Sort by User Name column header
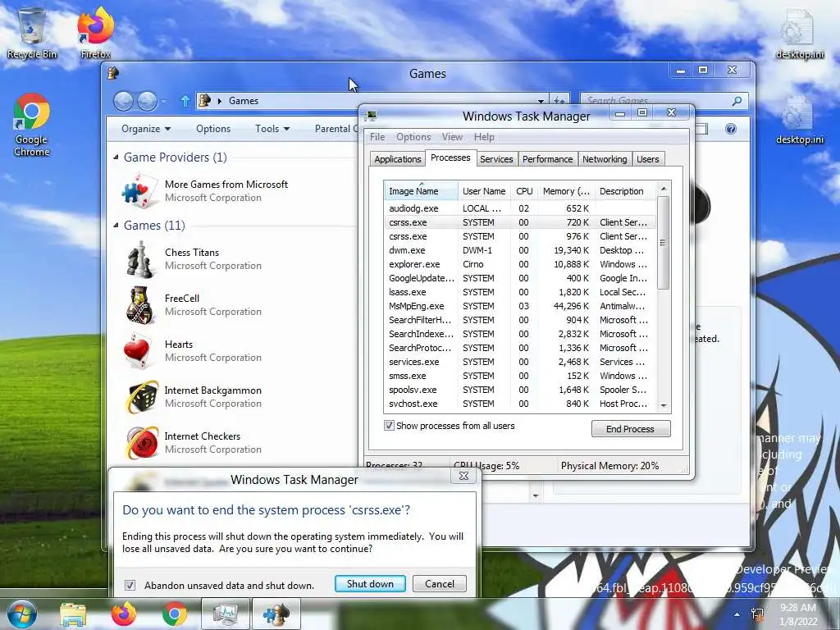 pos(484,191)
